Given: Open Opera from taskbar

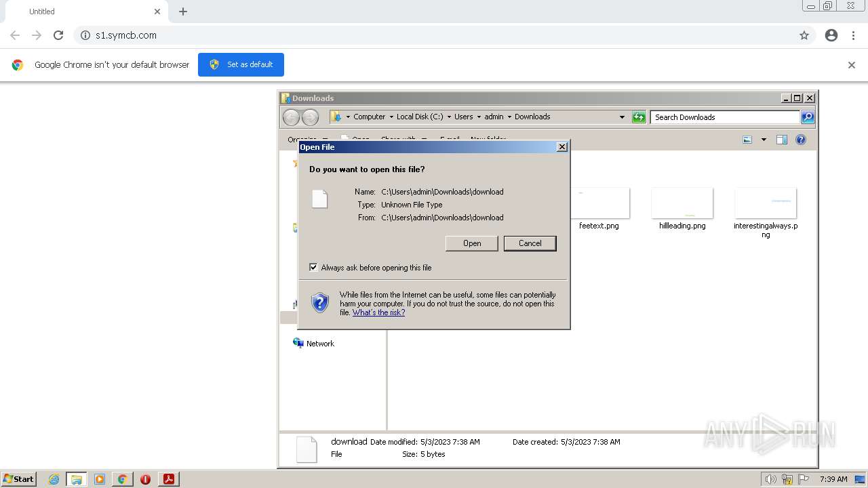Looking at the screenshot, I should [x=145, y=479].
